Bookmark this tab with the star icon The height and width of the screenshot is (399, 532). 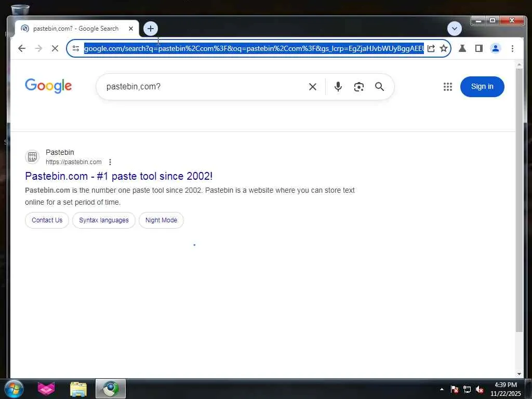pyautogui.click(x=444, y=48)
